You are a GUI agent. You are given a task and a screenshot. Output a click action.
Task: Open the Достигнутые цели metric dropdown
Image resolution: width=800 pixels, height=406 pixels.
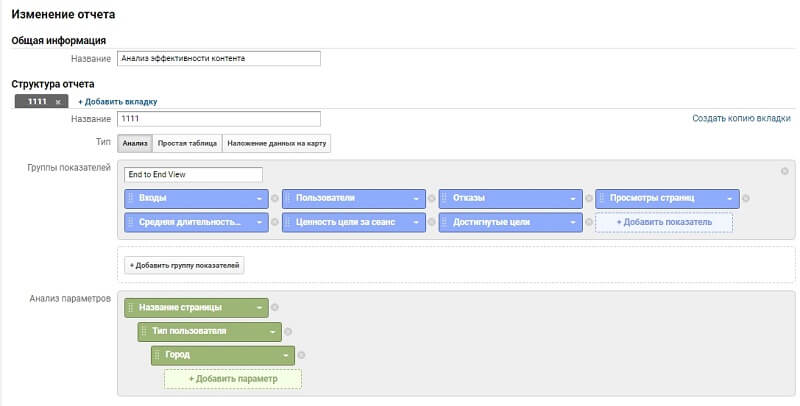573,222
